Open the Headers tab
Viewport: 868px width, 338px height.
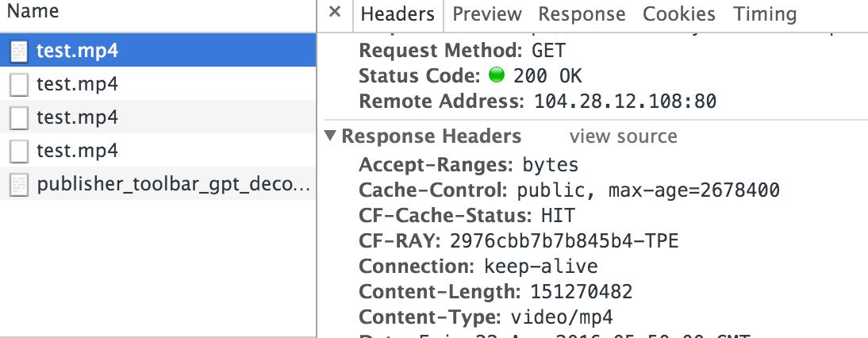(398, 14)
